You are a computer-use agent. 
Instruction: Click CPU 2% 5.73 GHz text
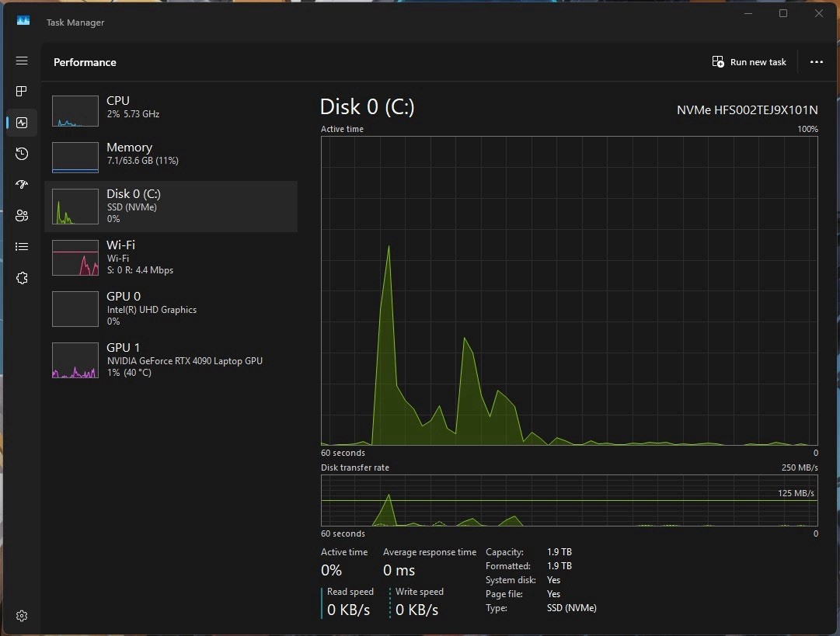point(133,114)
